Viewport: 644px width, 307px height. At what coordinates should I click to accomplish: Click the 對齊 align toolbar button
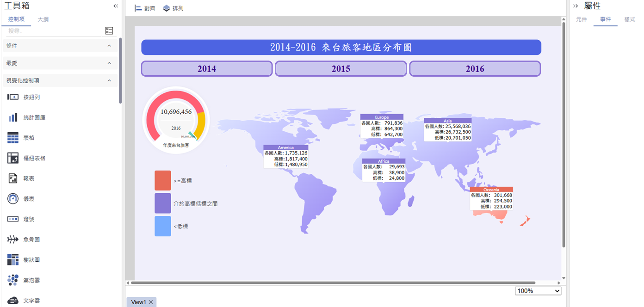145,8
